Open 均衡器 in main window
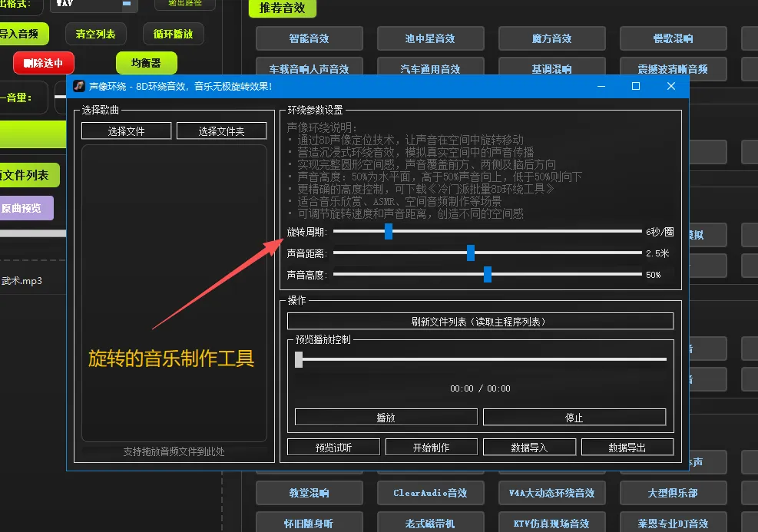Screen dimensions: 758x532 pyautogui.click(x=147, y=63)
